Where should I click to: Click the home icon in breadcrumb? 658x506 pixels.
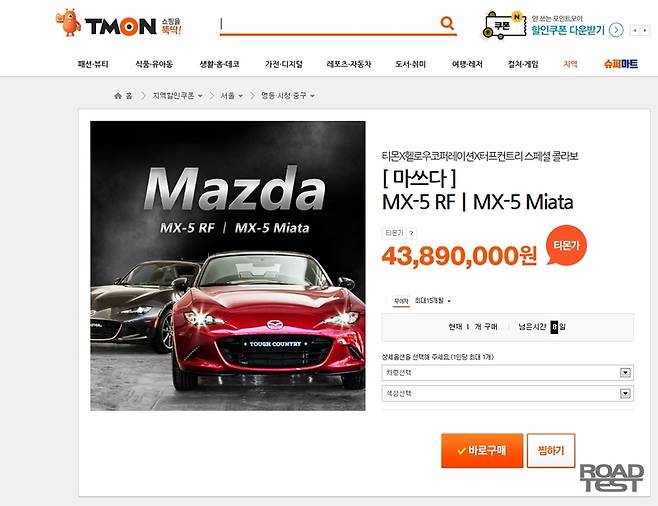[x=118, y=96]
